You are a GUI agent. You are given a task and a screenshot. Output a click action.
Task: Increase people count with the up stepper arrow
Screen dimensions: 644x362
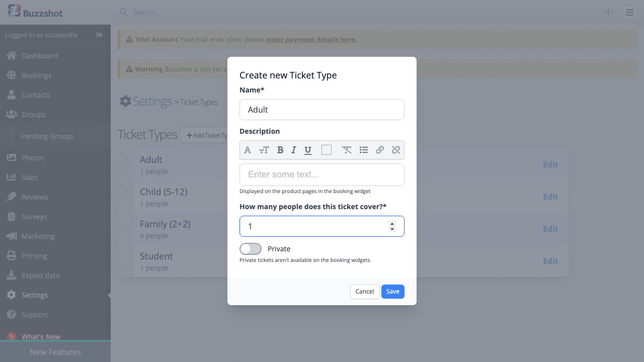[392, 223]
